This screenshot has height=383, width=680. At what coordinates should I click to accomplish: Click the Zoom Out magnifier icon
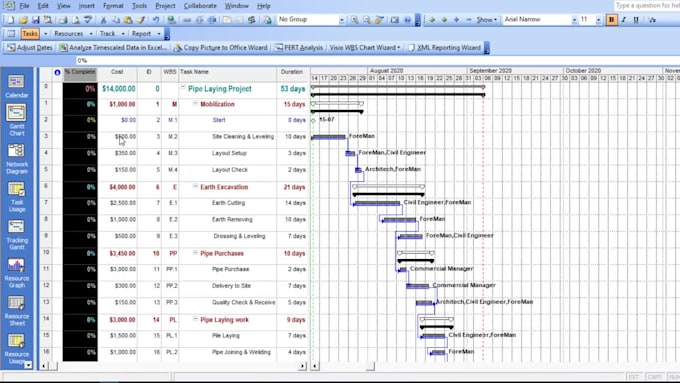(x=366, y=20)
